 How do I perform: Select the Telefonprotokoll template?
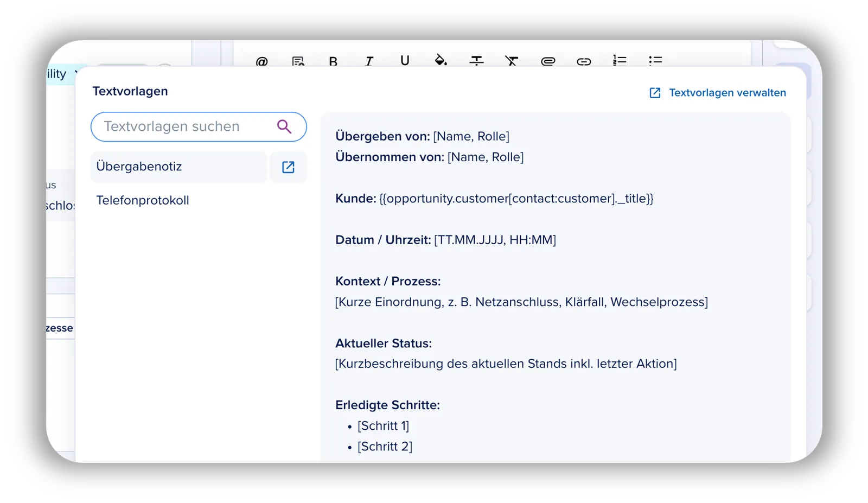143,200
